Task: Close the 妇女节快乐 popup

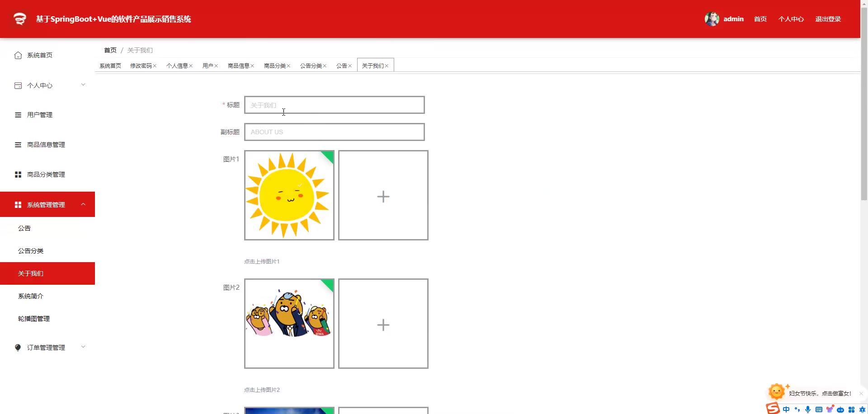Action: [861, 394]
